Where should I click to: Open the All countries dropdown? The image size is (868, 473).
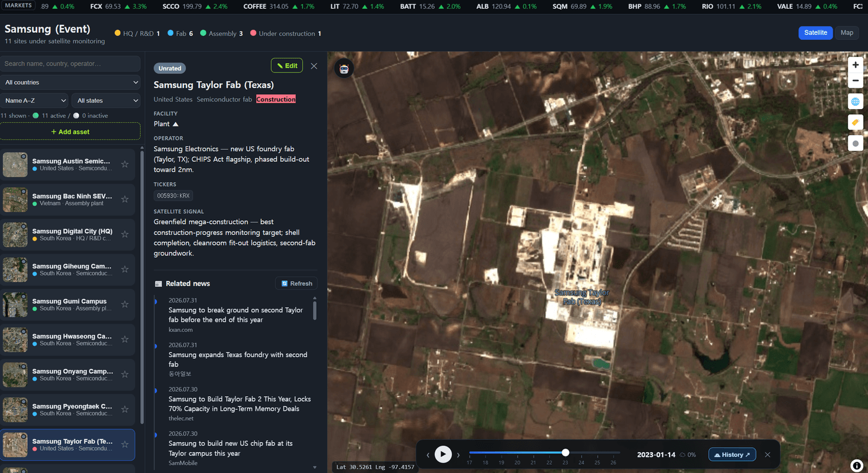pos(71,82)
